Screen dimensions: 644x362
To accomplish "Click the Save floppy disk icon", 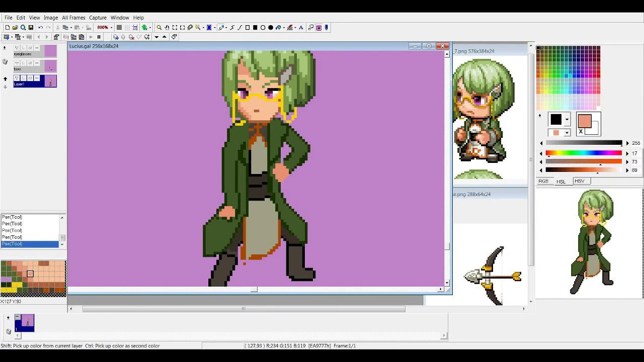I will tap(31, 28).
